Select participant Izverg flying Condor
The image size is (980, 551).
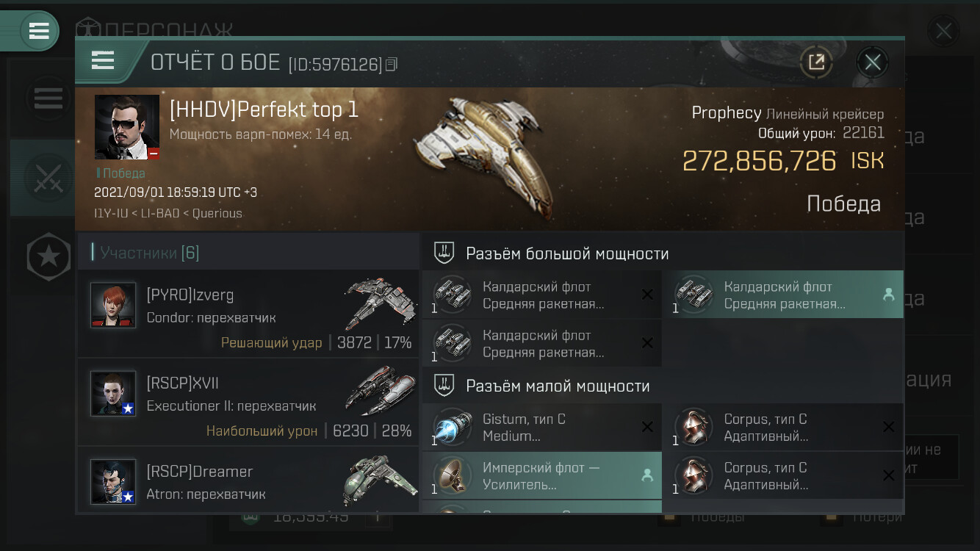coord(248,314)
